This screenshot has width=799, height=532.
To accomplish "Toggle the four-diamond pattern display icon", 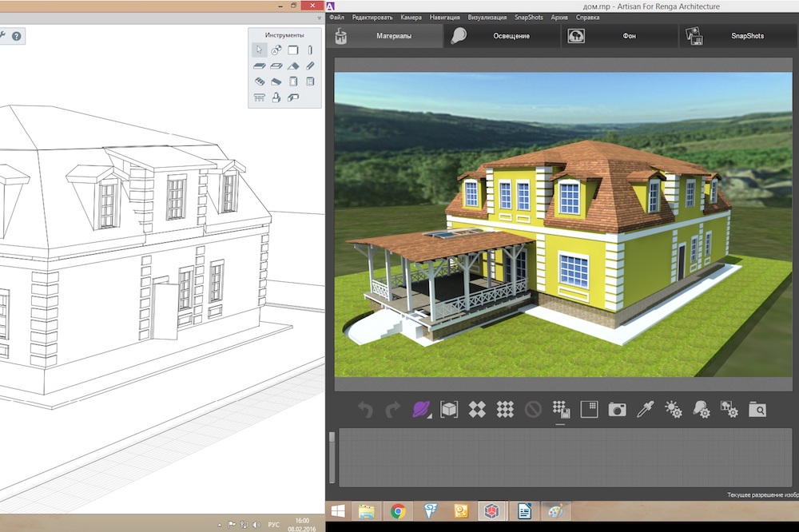I will tap(477, 410).
